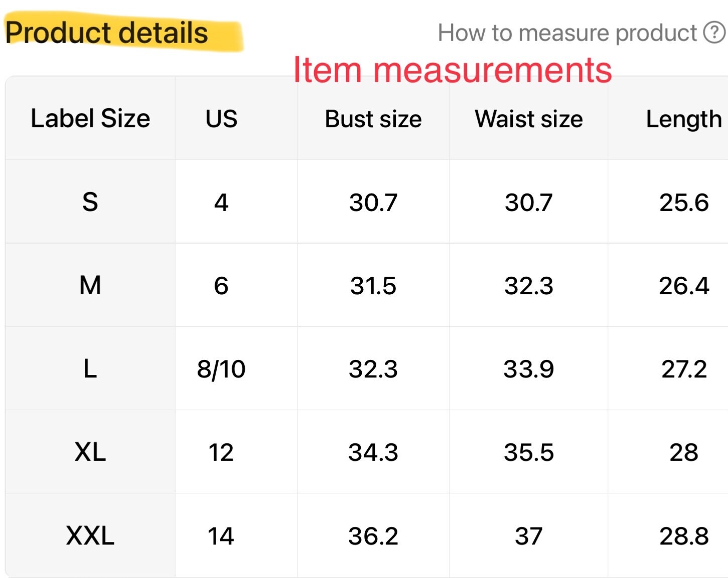This screenshot has height=578, width=728.
Task: Click the 35.5 waist size cell
Action: (529, 452)
